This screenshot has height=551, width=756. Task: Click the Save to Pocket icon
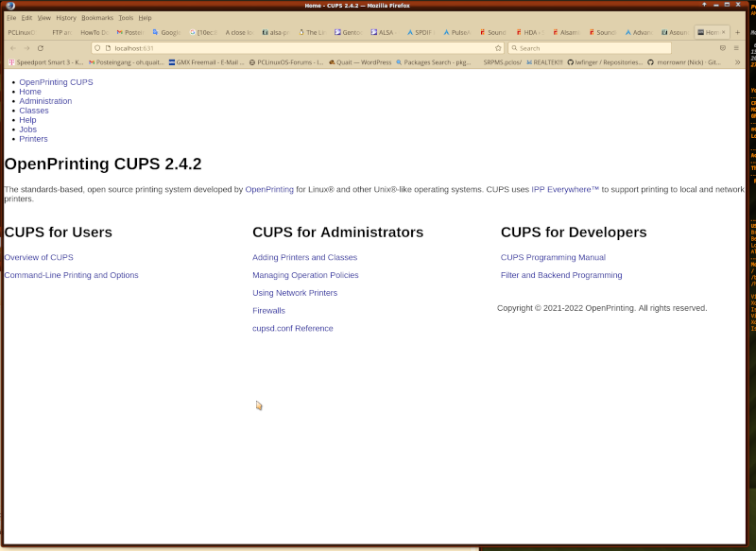coord(723,47)
